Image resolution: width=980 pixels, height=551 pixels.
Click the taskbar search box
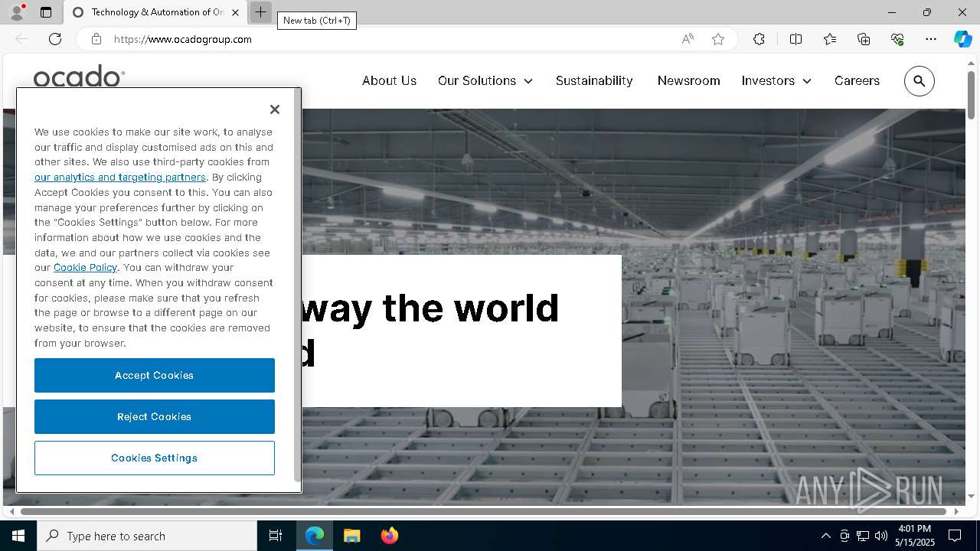147,536
